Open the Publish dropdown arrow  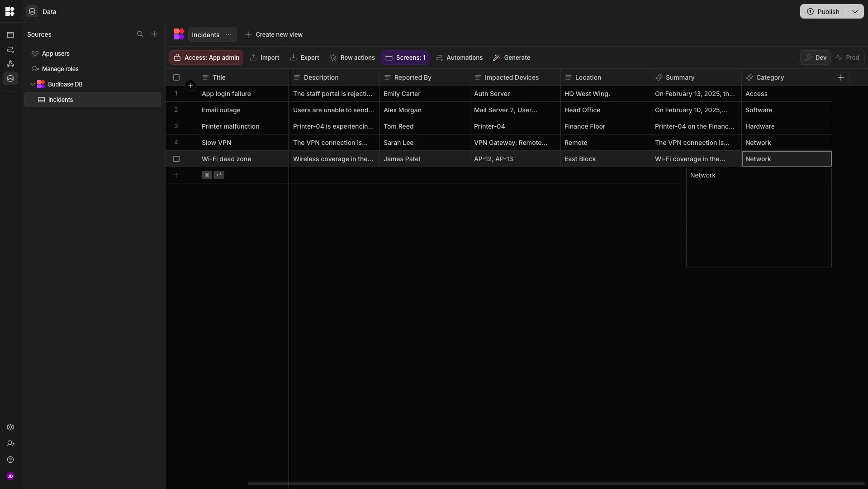coord(855,11)
